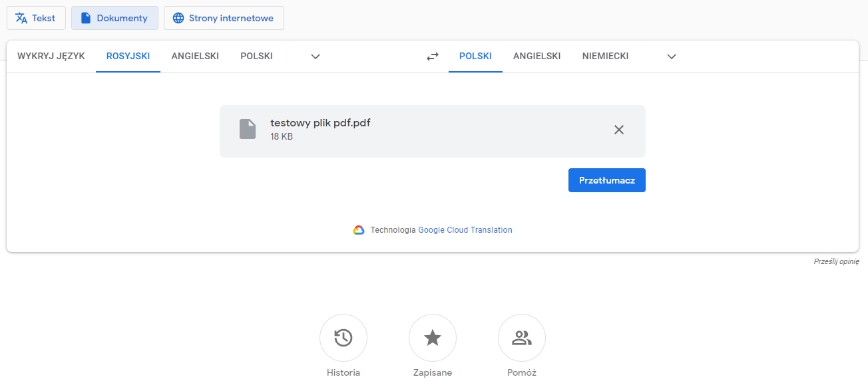Switch target language to NIEMIECKI

[x=604, y=56]
